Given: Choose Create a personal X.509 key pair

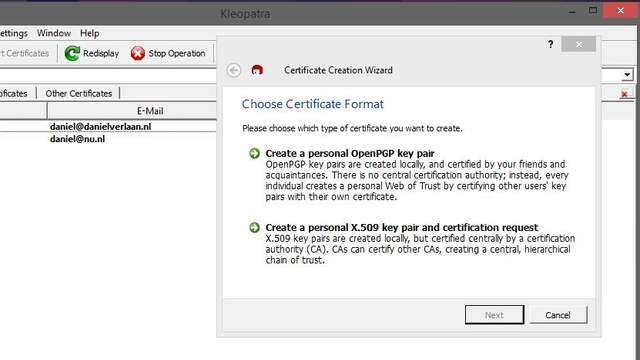Looking at the screenshot, I should (402, 227).
